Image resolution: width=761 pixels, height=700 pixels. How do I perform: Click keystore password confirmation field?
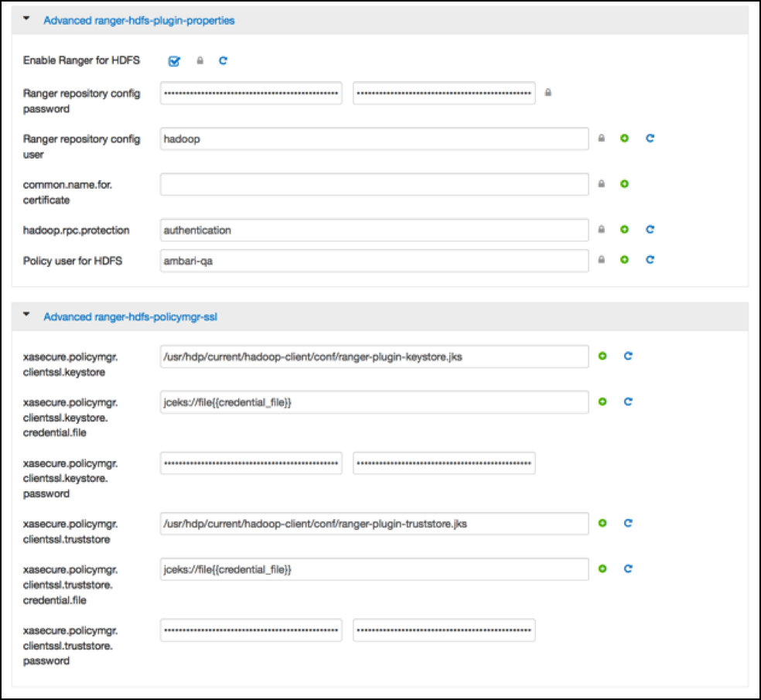444,463
